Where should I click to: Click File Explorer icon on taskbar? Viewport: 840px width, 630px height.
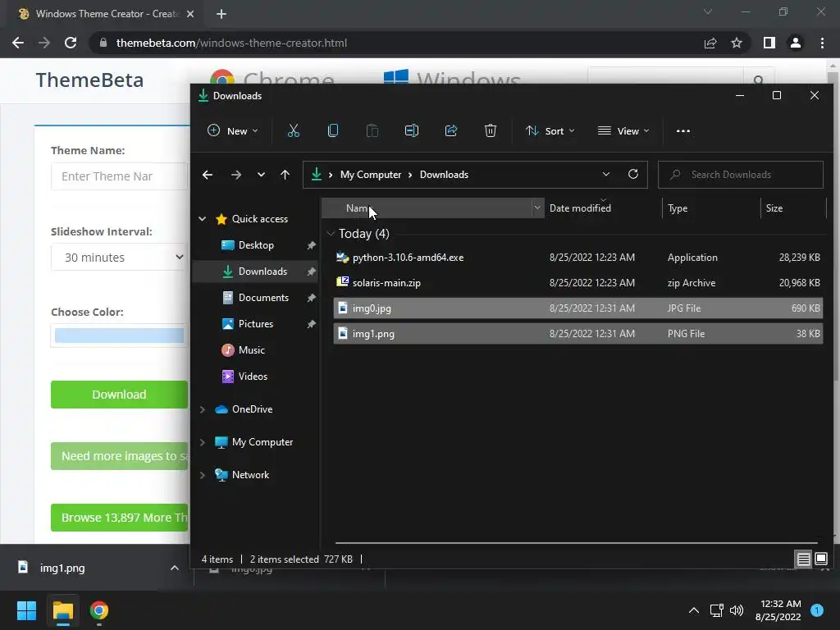(62, 610)
